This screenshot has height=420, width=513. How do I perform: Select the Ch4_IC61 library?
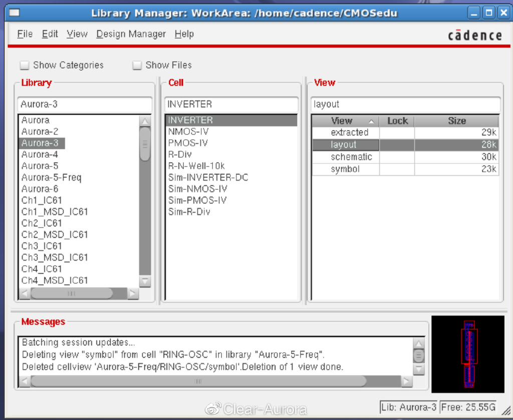pyautogui.click(x=42, y=269)
